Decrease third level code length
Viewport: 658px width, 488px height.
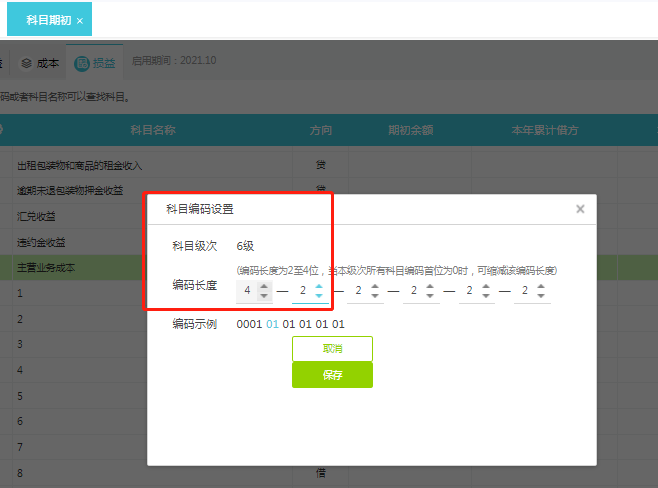coord(375,295)
